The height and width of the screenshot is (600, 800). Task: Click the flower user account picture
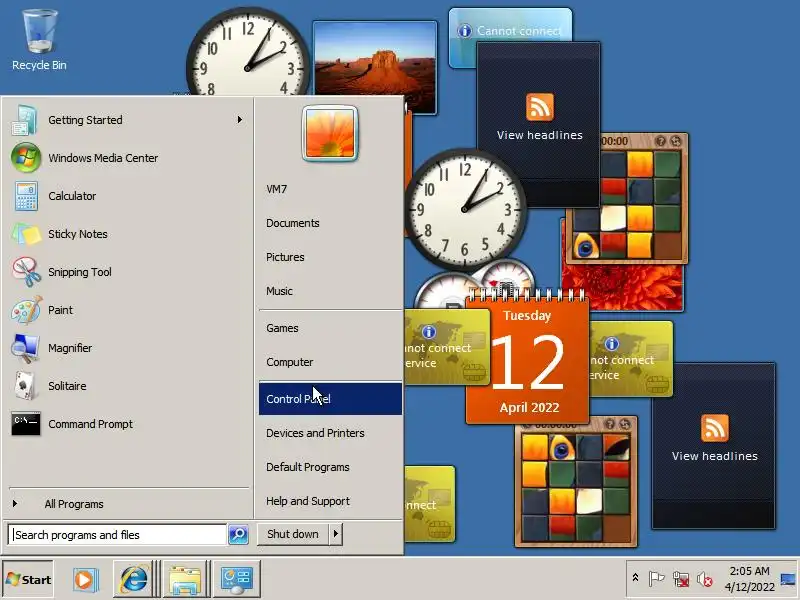(330, 133)
